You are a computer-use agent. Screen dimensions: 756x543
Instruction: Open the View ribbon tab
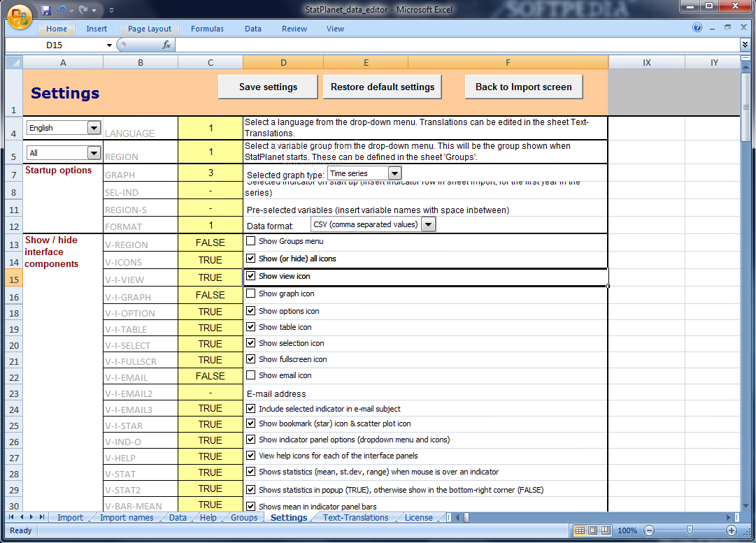click(x=335, y=29)
